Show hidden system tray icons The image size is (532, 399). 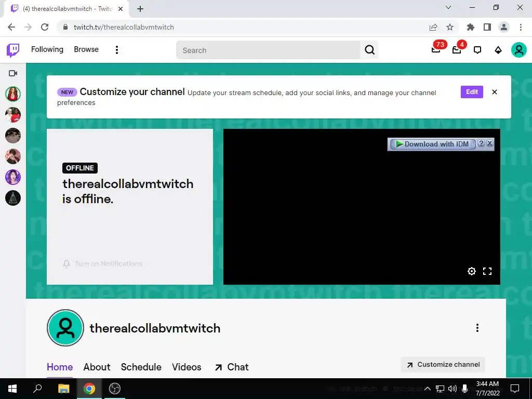click(x=428, y=389)
